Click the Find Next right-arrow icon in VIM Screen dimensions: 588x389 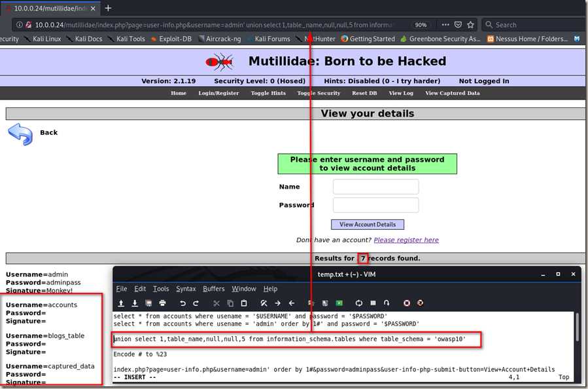click(x=277, y=303)
